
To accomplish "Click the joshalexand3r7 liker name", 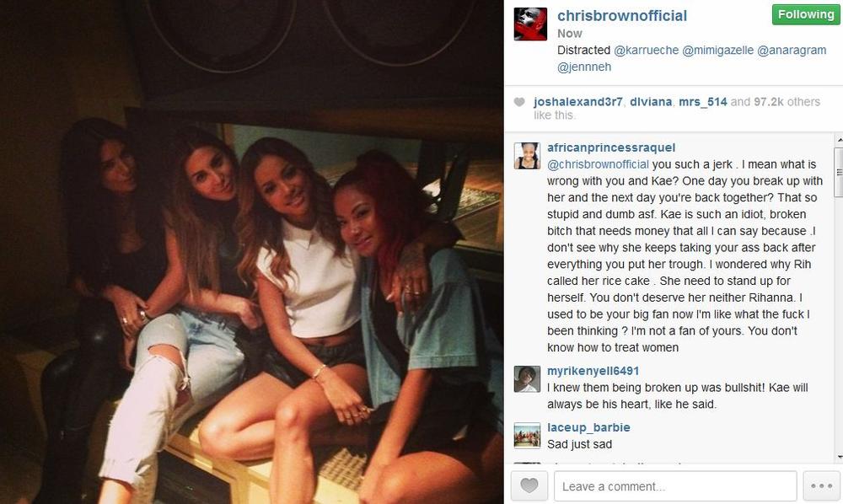I will pos(578,102).
